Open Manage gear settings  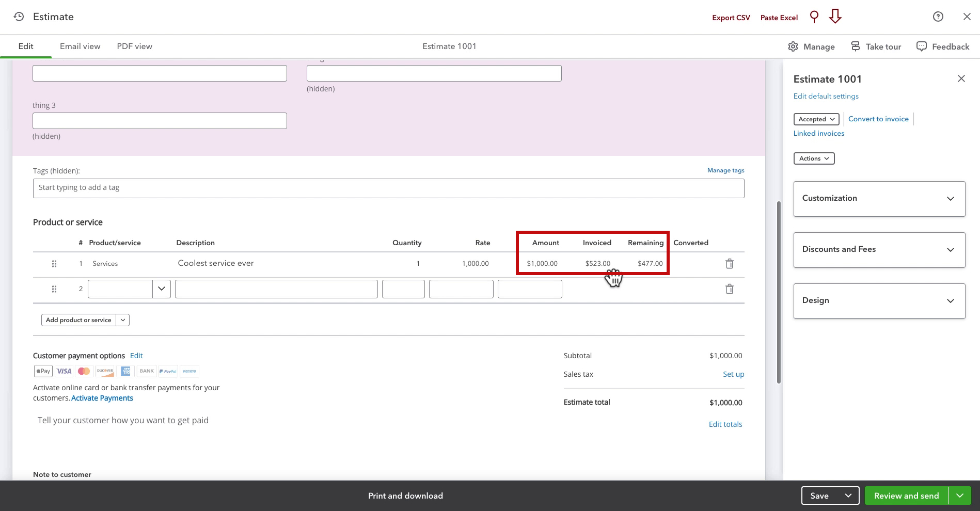[x=811, y=46]
